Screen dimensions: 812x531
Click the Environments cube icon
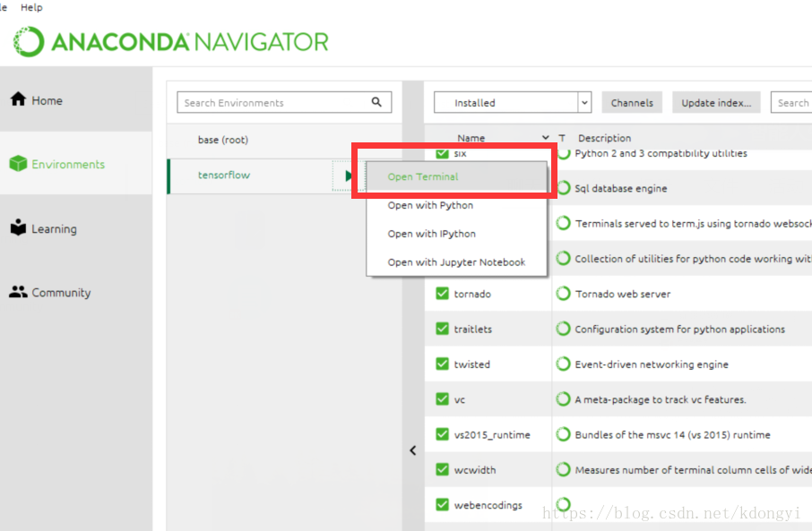pos(18,164)
